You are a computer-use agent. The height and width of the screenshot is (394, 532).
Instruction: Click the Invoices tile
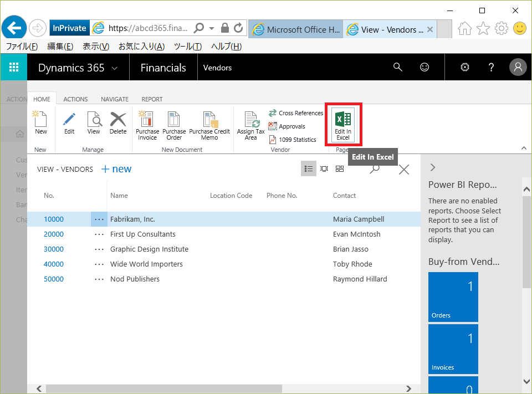click(x=453, y=349)
